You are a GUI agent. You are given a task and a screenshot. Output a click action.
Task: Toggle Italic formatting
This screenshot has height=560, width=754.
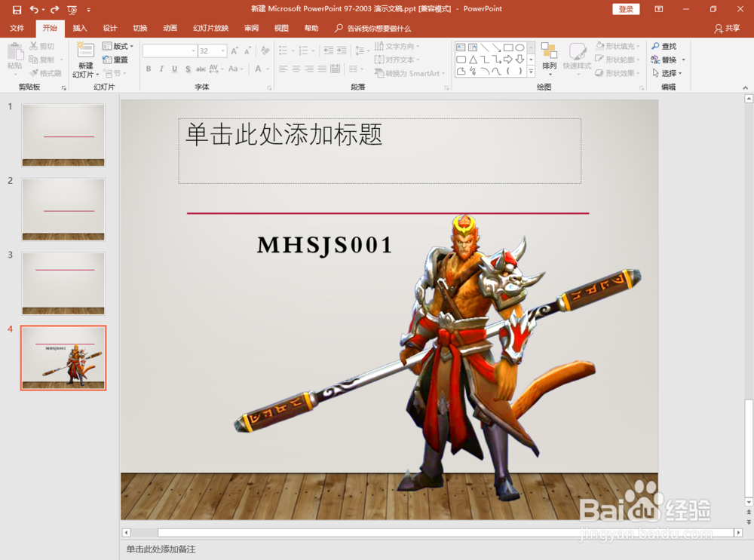(161, 69)
